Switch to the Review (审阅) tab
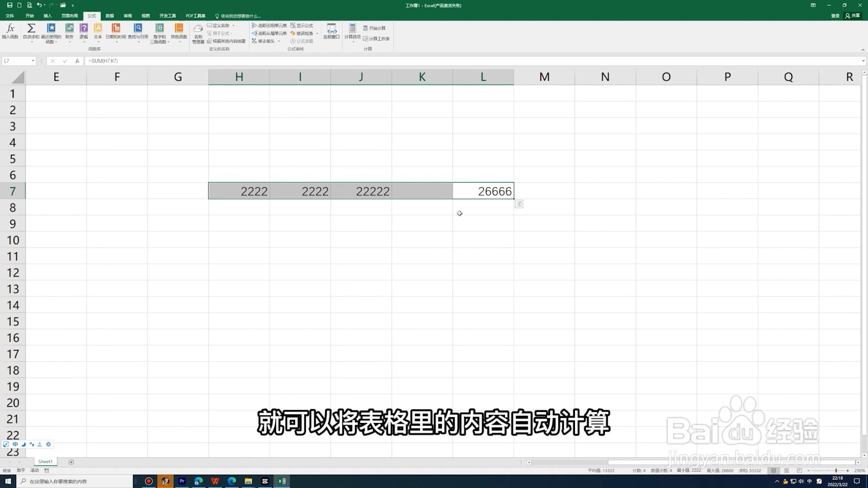Screen dimensions: 868x488 point(127,16)
